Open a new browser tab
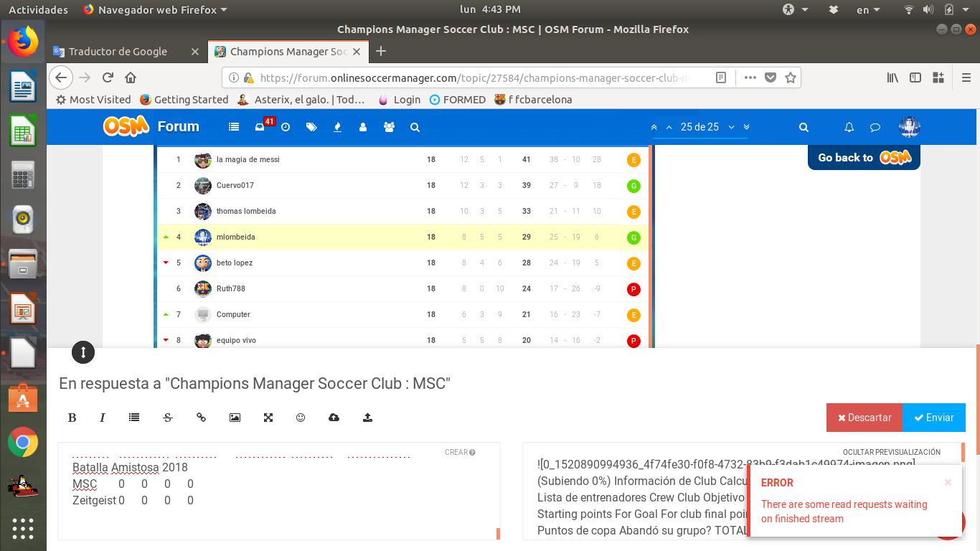The height and width of the screenshot is (551, 980). click(x=381, y=51)
